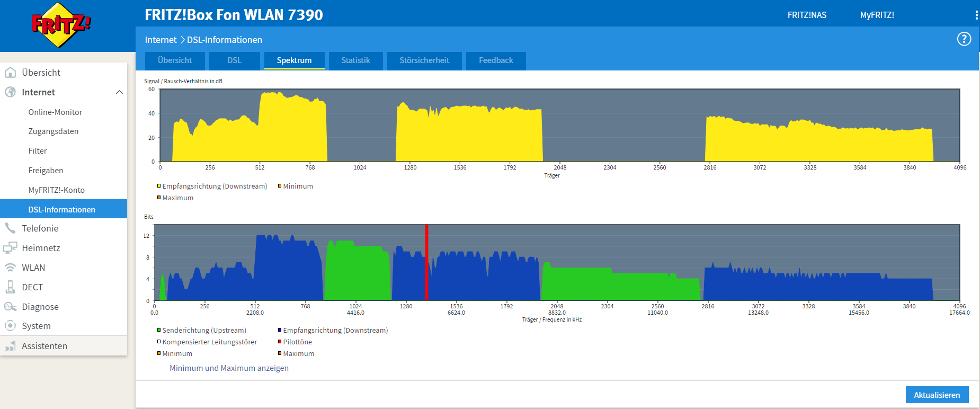The height and width of the screenshot is (409, 980).
Task: Click the Internet breadcrumb link
Action: 161,40
